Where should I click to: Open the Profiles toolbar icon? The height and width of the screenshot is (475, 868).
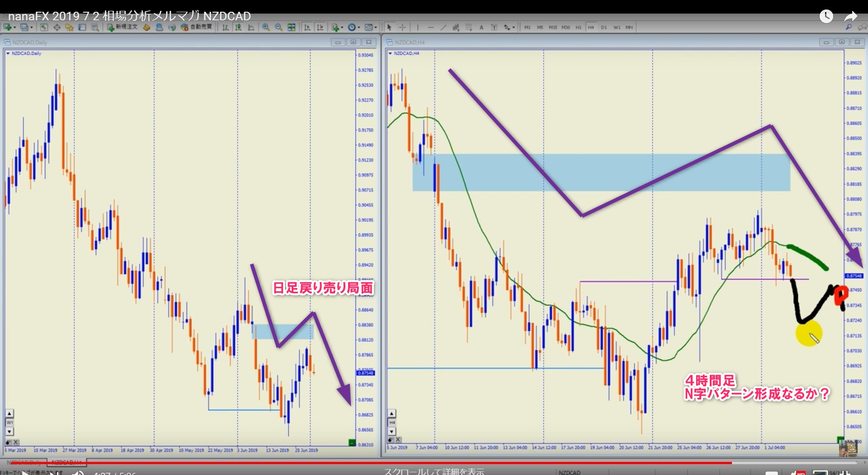25,28
